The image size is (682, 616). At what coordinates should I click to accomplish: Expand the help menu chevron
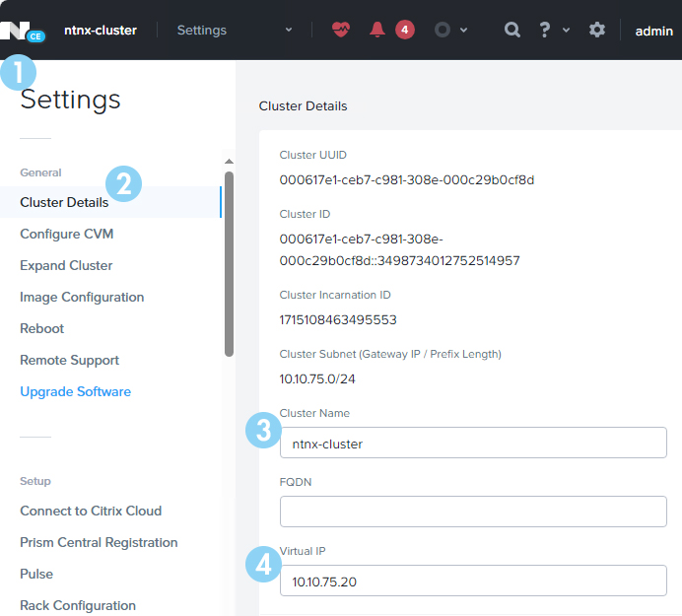tap(566, 30)
